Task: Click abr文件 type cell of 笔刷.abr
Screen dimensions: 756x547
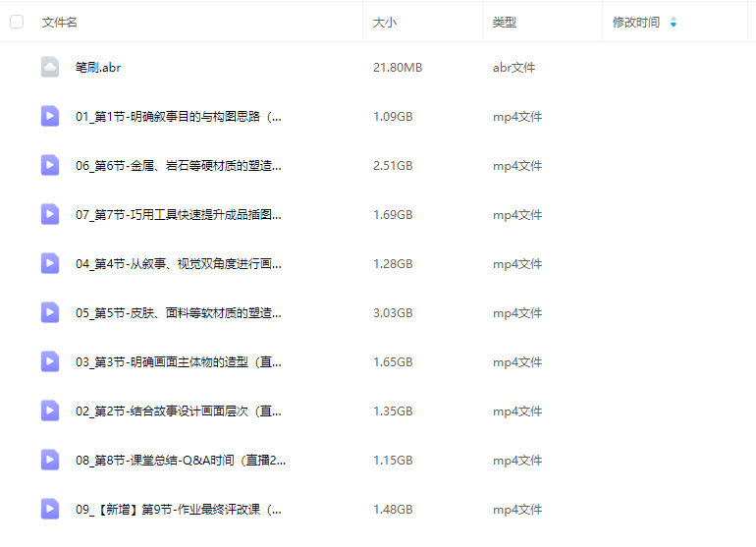Action: (513, 68)
